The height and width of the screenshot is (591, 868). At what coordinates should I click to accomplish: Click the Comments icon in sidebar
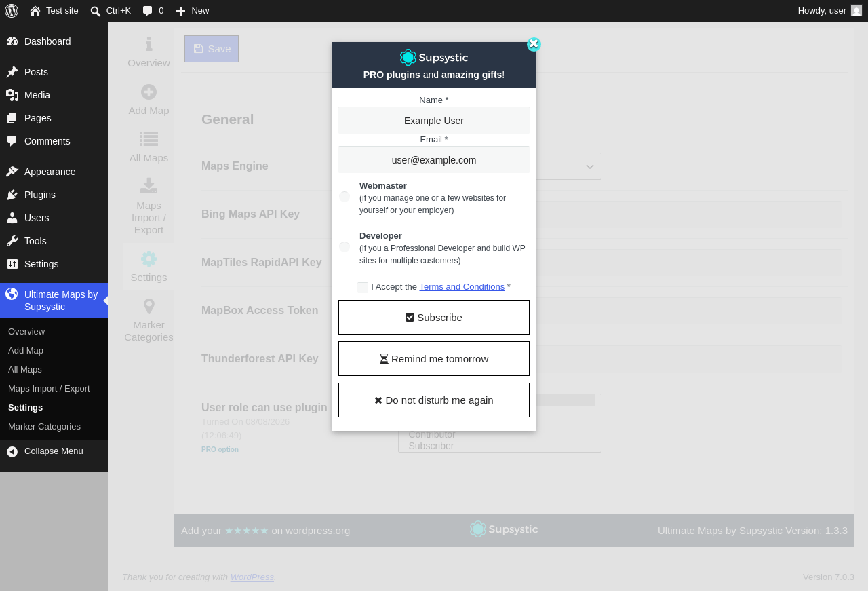coord(12,141)
